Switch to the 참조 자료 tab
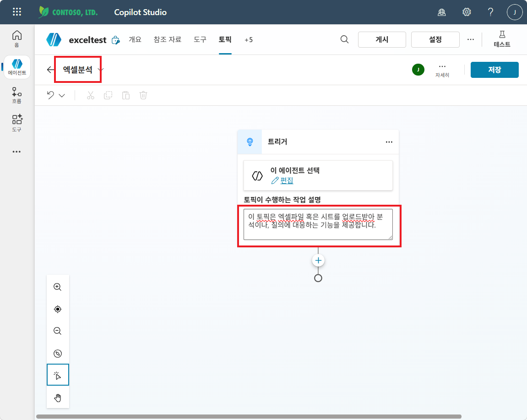Screen dimensions: 527x420 click(x=168, y=39)
